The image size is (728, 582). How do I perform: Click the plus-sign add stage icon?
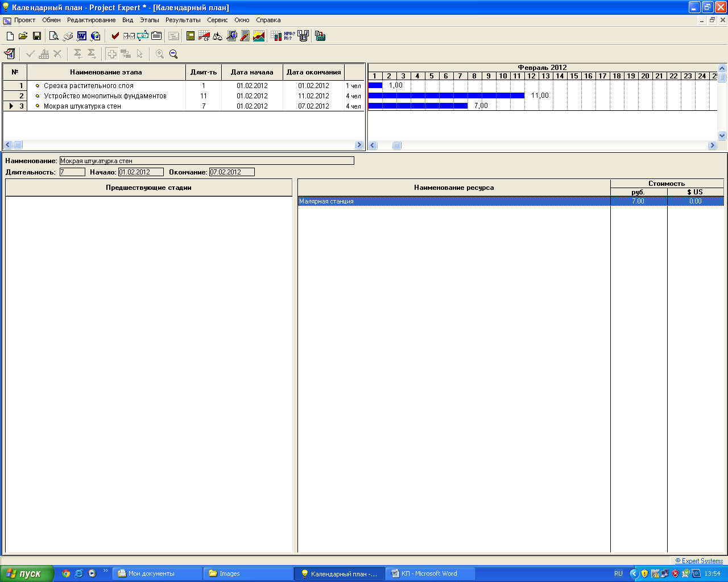click(x=112, y=54)
